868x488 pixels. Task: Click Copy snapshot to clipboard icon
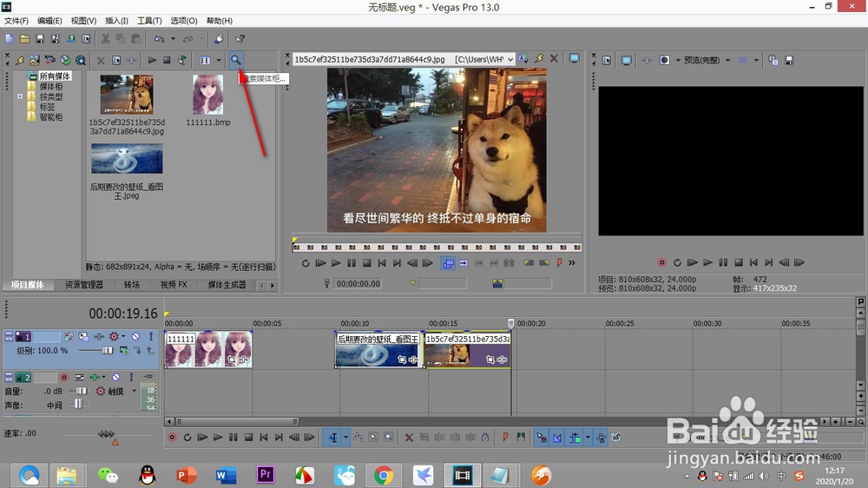click(773, 60)
